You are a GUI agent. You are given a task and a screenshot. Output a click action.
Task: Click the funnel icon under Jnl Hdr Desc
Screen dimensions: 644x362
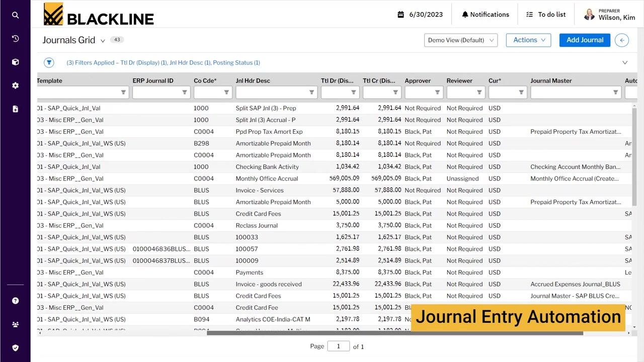tap(312, 93)
